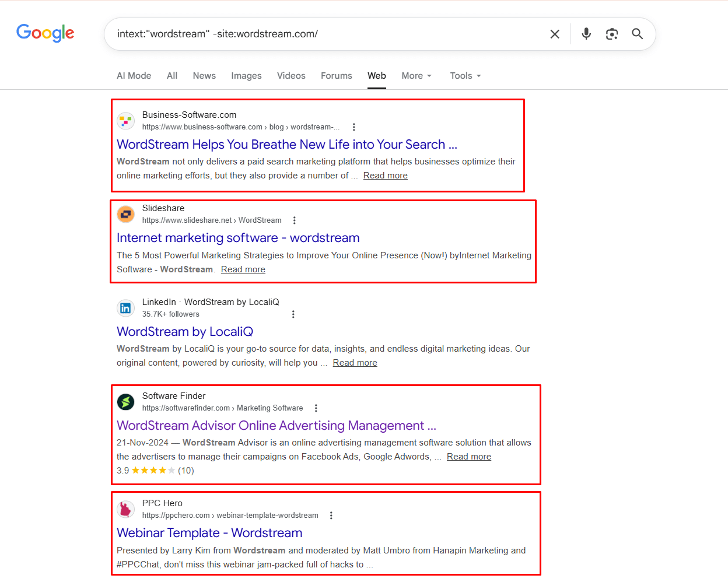
Task: Click the 'LinkedIn · WordStream by LocaliQ' site name
Action: tap(211, 302)
